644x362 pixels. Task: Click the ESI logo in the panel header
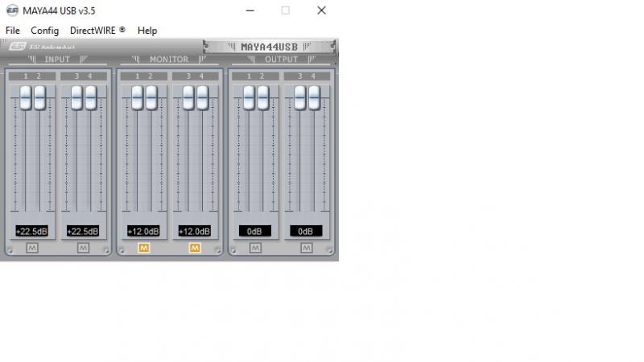[x=16, y=46]
